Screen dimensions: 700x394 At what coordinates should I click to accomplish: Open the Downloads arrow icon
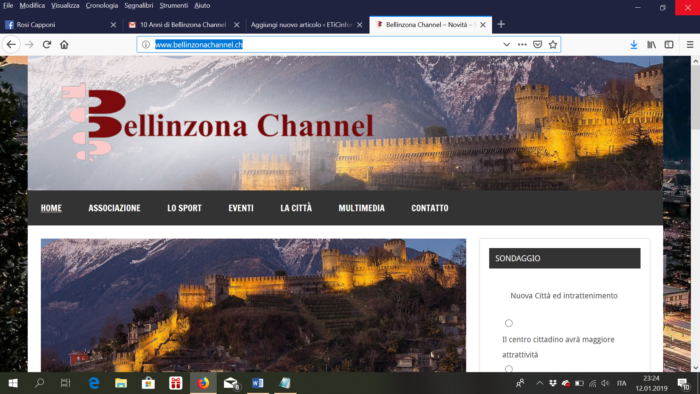pyautogui.click(x=634, y=45)
